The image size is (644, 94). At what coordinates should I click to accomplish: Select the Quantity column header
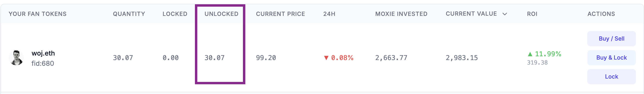(x=129, y=14)
